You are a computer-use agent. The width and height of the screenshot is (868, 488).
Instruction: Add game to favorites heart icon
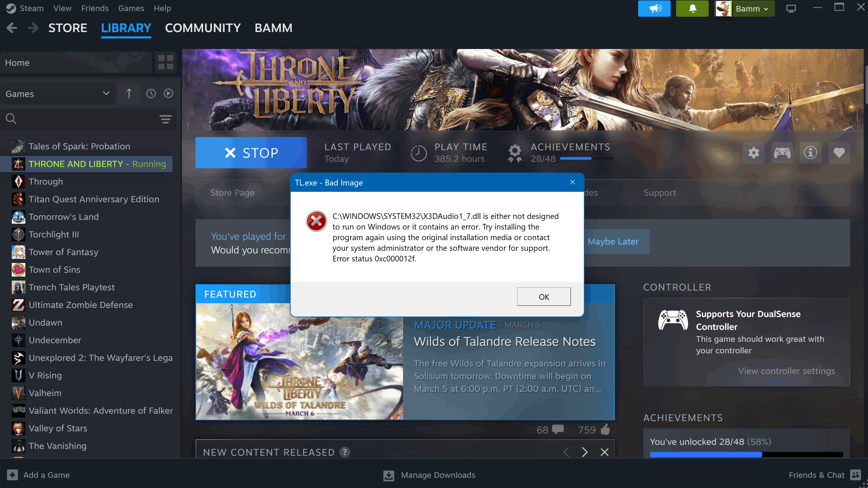839,153
